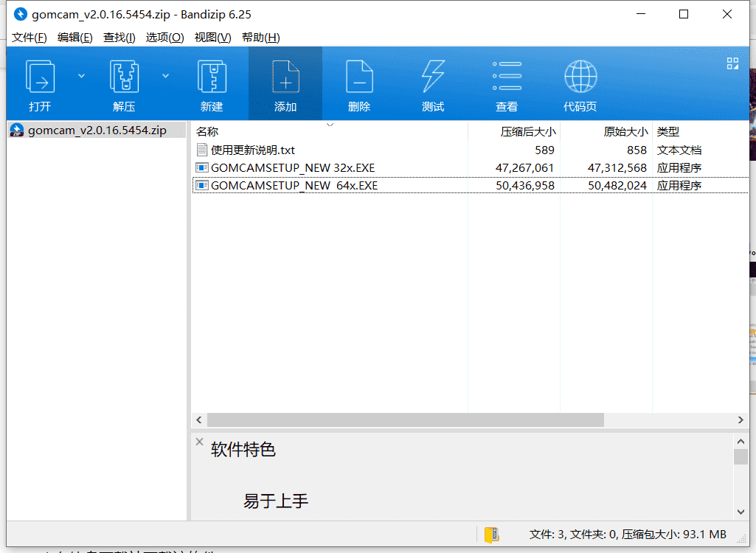
Task: Minimize the Bandizip window
Action: (x=641, y=14)
